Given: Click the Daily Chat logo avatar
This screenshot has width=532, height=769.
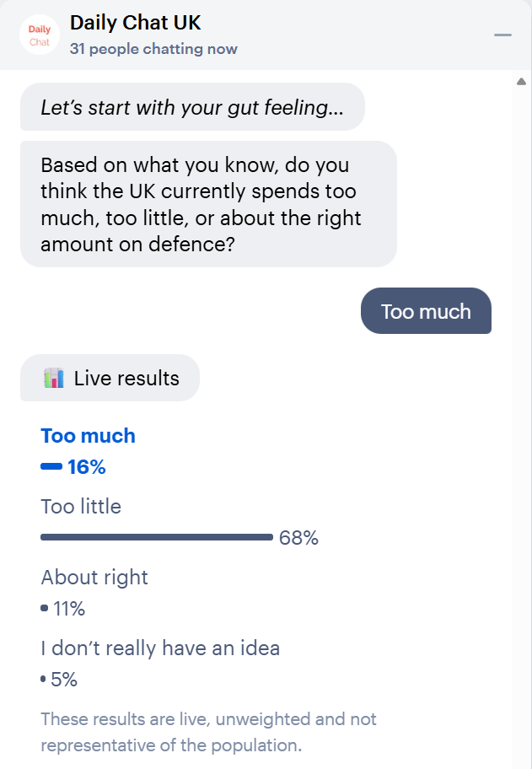Looking at the screenshot, I should 39,35.
